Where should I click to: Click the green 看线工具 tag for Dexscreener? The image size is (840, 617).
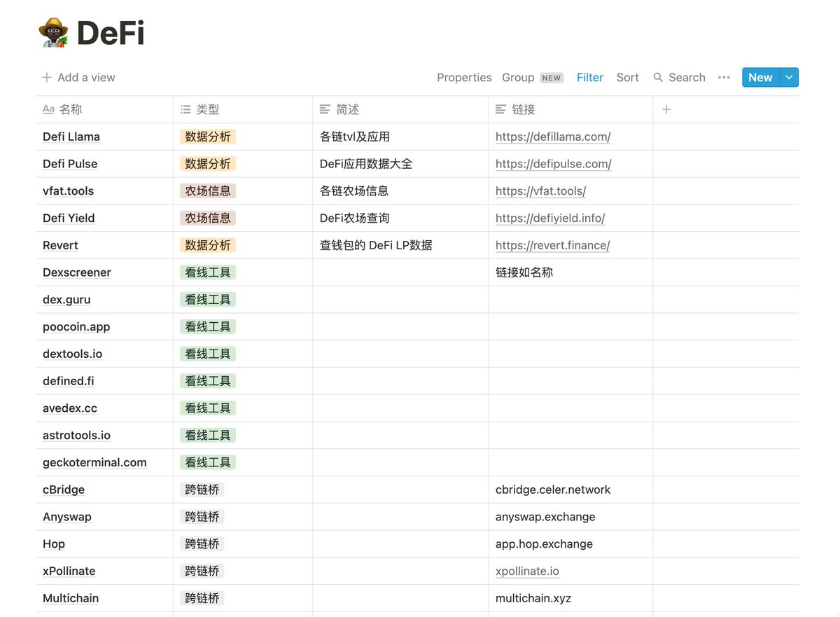tap(208, 272)
